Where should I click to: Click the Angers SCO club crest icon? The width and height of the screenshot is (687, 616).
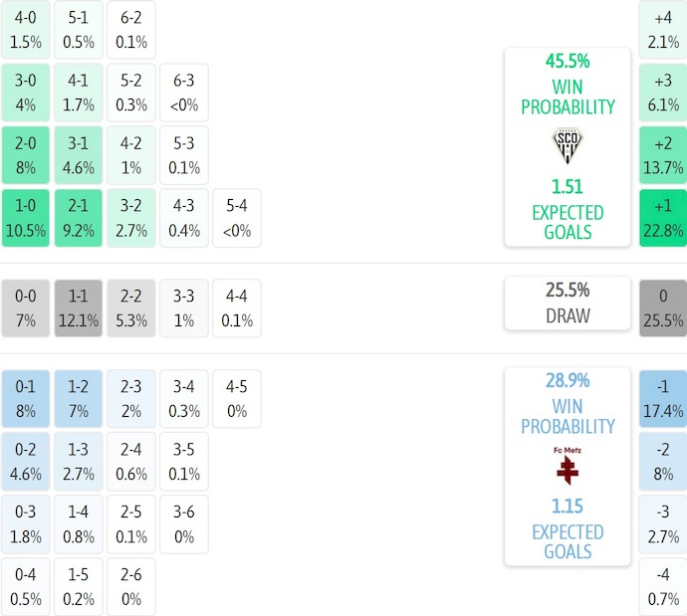pos(568,146)
